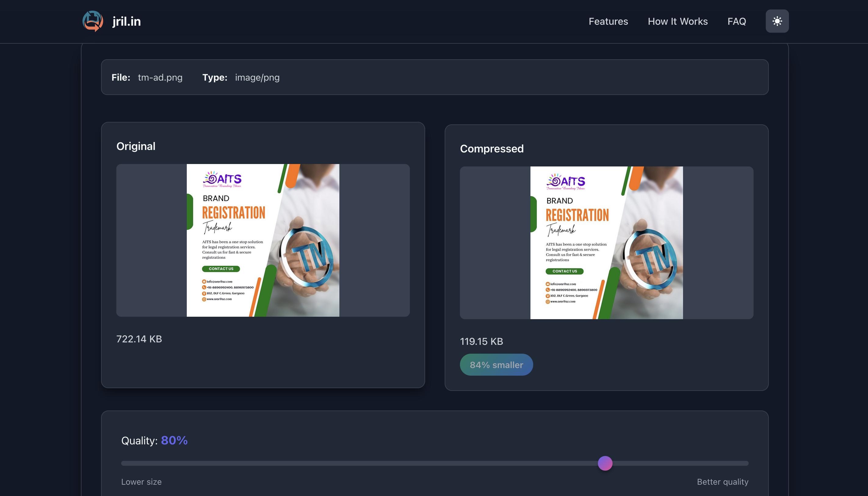Go to How It Works
Image resolution: width=868 pixels, height=496 pixels.
coord(678,21)
